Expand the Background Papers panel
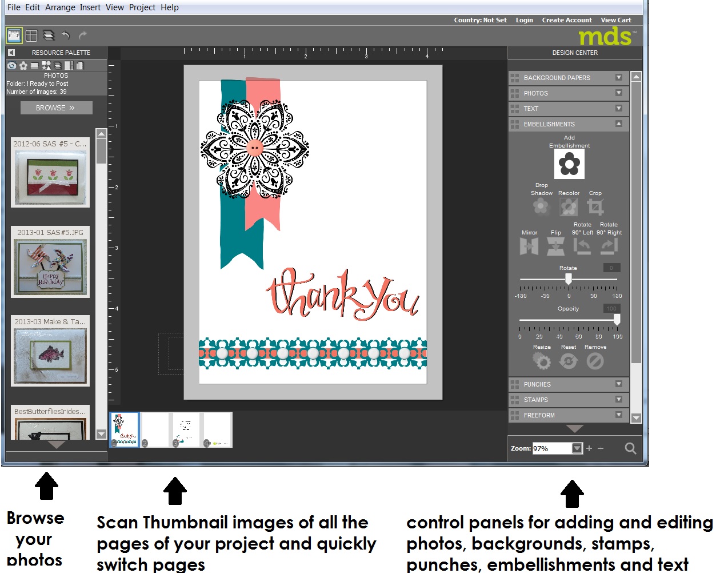Image resolution: width=728 pixels, height=573 pixels. [618, 77]
